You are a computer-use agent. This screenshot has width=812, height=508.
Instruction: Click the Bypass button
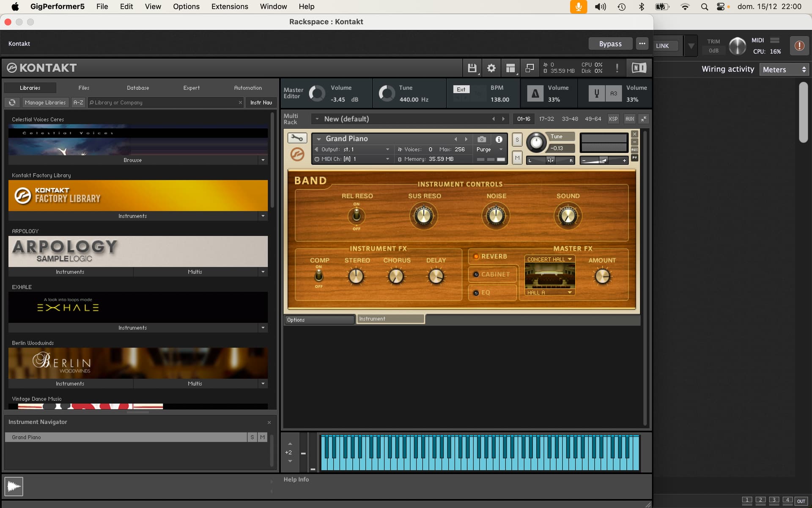pos(610,44)
